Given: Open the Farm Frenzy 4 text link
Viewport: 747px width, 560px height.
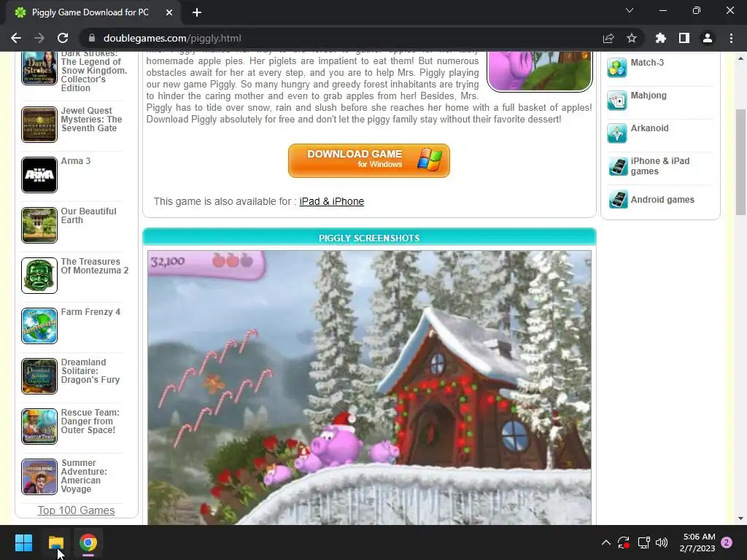Looking at the screenshot, I should [x=90, y=312].
